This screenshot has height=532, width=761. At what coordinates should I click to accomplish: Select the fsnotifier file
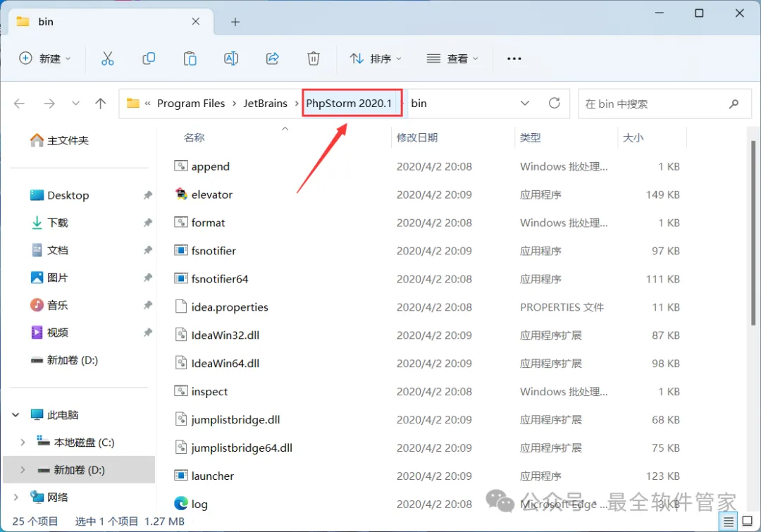tap(214, 251)
